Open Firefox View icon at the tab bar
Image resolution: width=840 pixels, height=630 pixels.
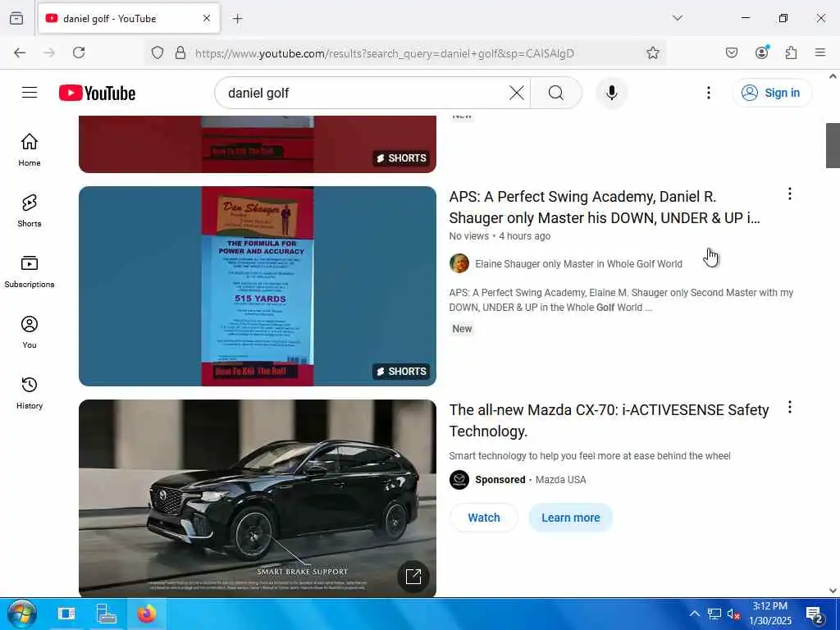tap(16, 18)
